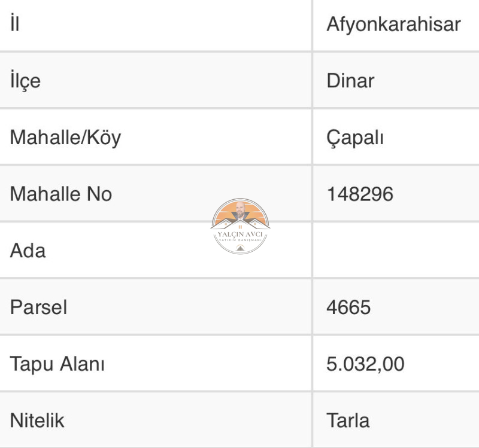Select the Nitelik row label

pos(37,420)
